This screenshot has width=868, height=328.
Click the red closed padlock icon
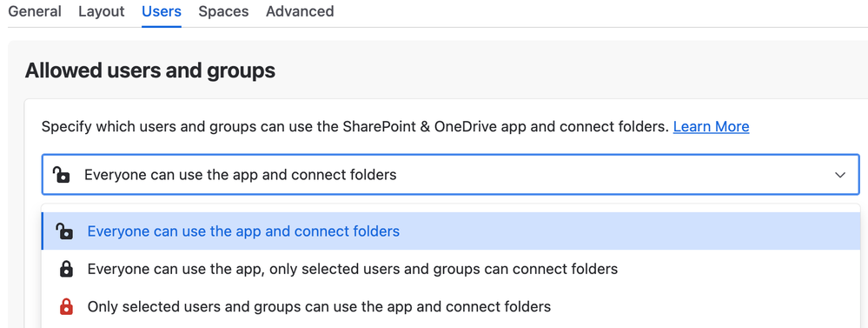pyautogui.click(x=66, y=306)
